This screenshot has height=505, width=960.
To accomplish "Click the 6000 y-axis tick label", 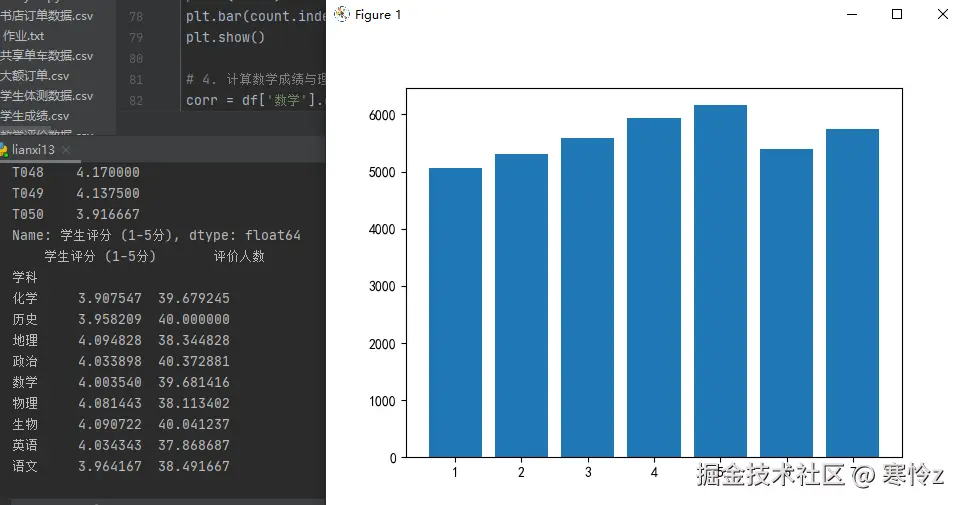I will [382, 115].
